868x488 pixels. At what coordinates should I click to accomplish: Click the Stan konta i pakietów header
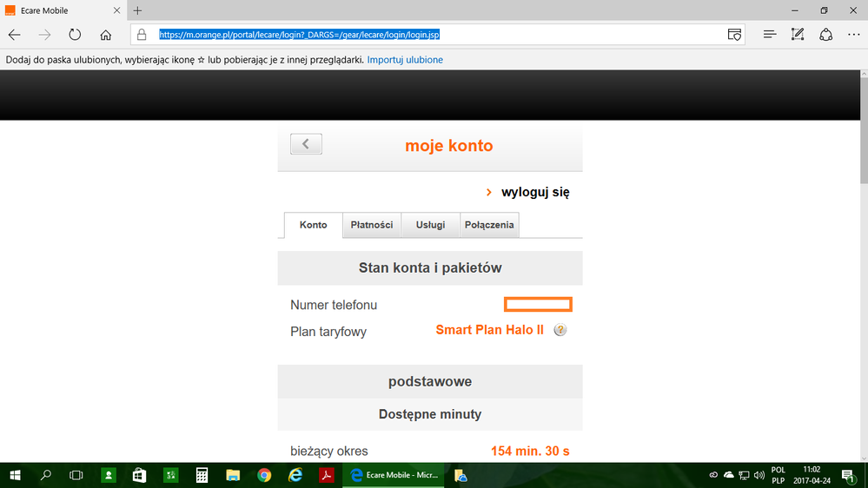coord(430,267)
